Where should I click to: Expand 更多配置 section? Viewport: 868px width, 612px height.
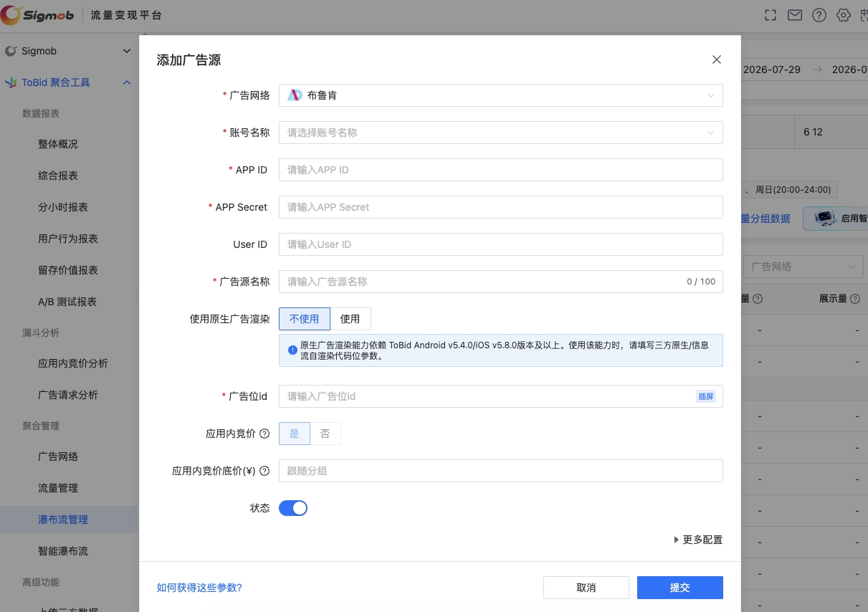pos(698,540)
